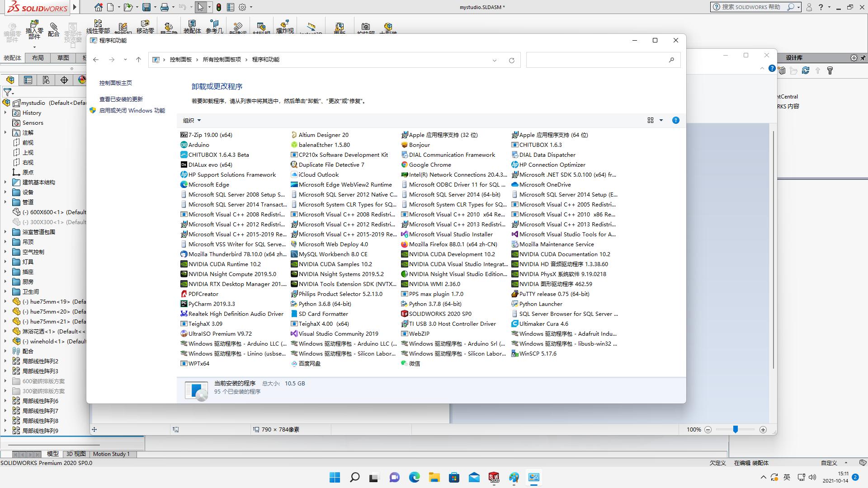Open address bar history dropdown chevron
Viewport: 868px width, 488px height.
495,60
